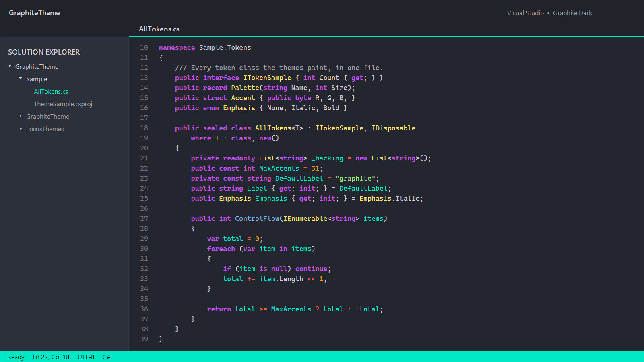Screen dimensions: 644x362
Task: Collapse the Sample folder arrow
Action: point(21,79)
